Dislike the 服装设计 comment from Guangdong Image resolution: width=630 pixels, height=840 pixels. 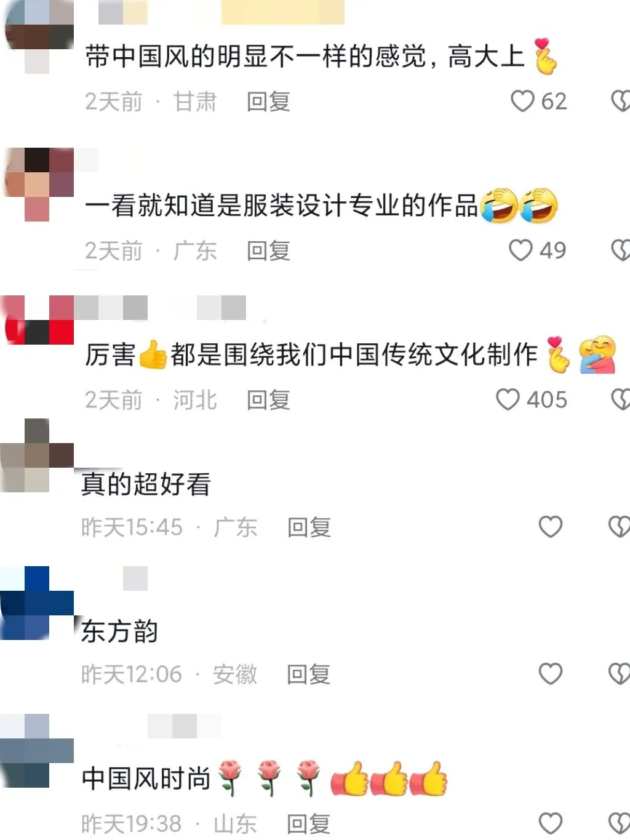coord(620,250)
